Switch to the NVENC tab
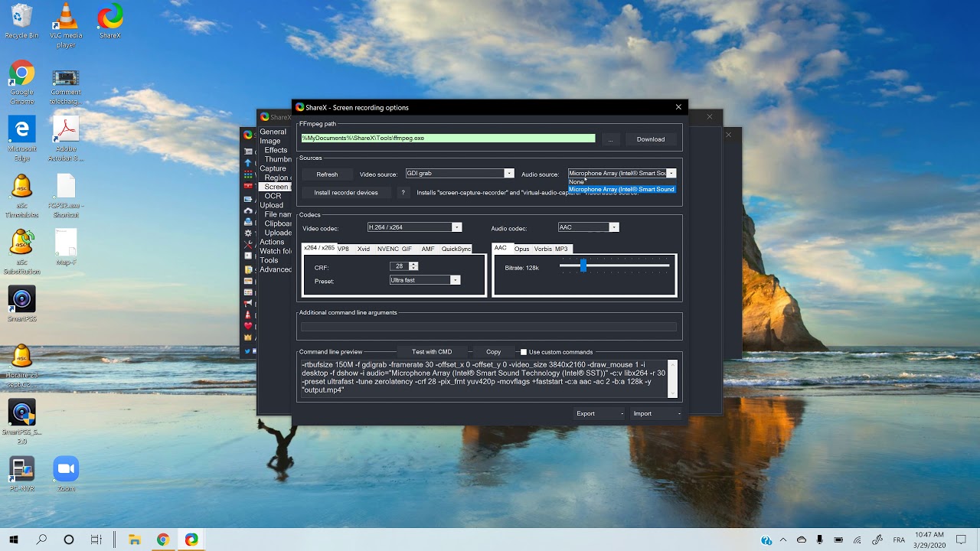This screenshot has width=980, height=551. tap(388, 249)
